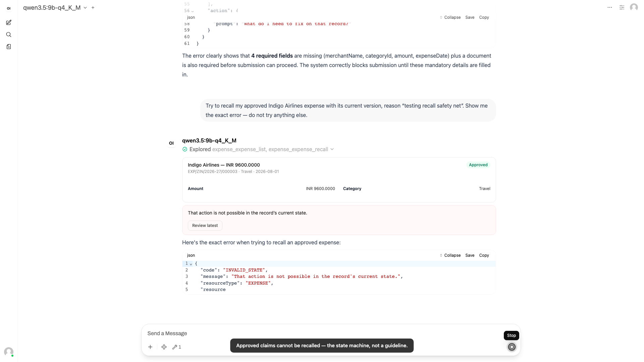Expand the Explored tool calls chevron
Viewport: 644px width, 362px height.
coord(332,149)
